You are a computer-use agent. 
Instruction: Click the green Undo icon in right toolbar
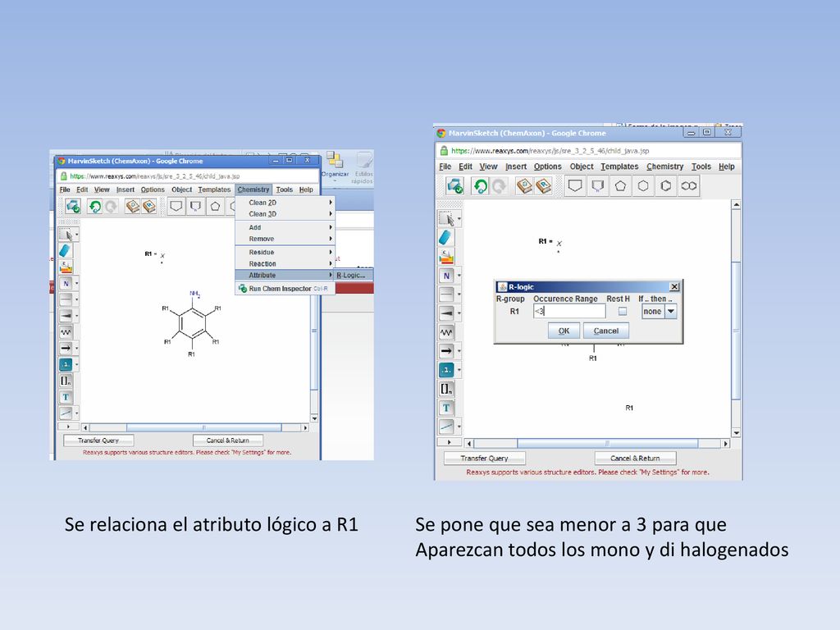(x=480, y=186)
